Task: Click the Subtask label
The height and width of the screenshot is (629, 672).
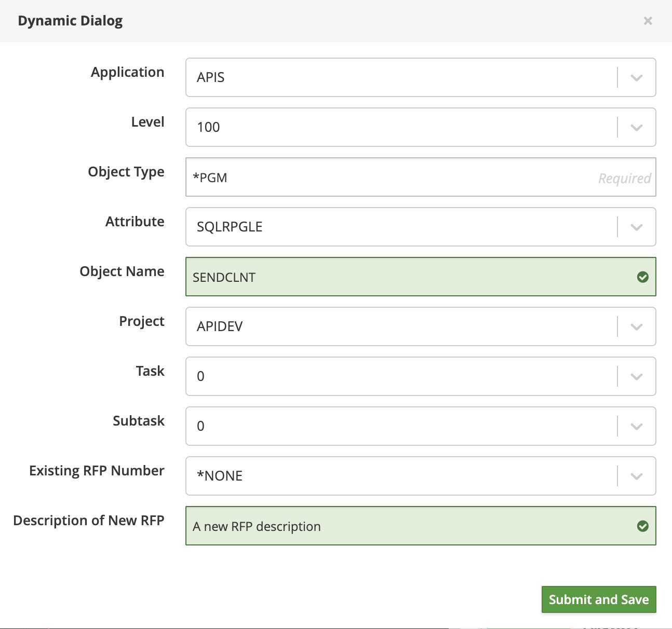Action: click(x=139, y=421)
